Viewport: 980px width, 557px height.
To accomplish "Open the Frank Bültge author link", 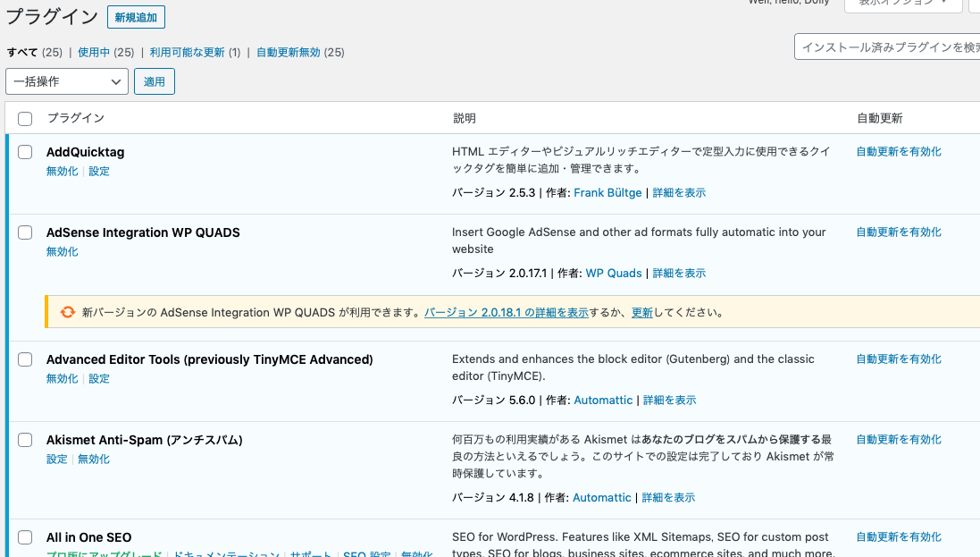I will coord(607,193).
